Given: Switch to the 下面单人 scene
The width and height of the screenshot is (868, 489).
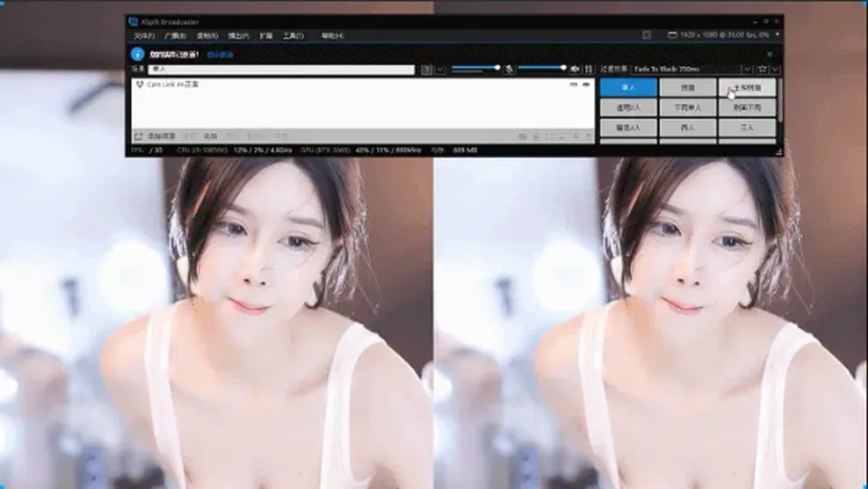Looking at the screenshot, I should (x=687, y=108).
